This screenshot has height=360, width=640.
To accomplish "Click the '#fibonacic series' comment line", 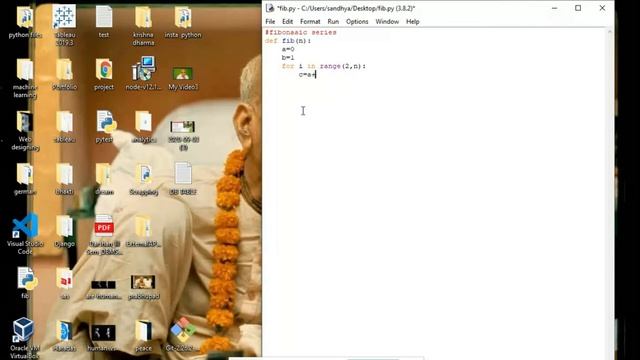I will (300, 32).
